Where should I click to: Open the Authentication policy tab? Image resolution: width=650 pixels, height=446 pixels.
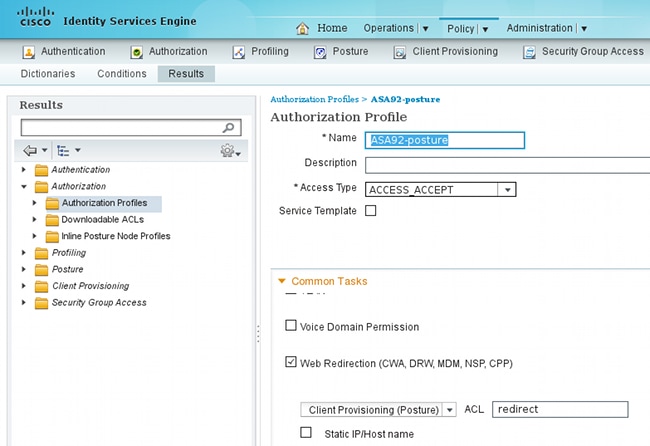[x=73, y=51]
